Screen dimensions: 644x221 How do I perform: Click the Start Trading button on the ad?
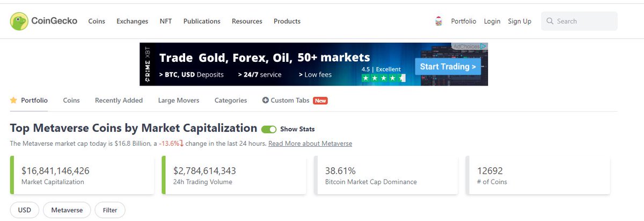(448, 67)
